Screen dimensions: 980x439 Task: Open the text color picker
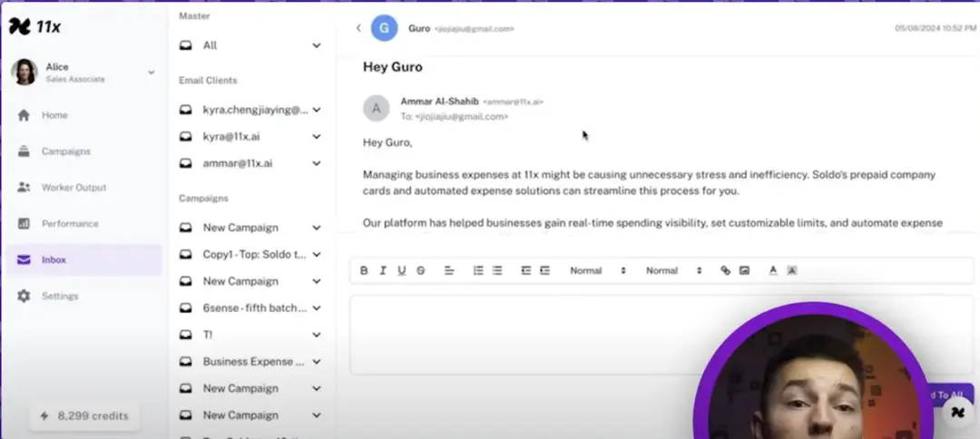pos(773,271)
